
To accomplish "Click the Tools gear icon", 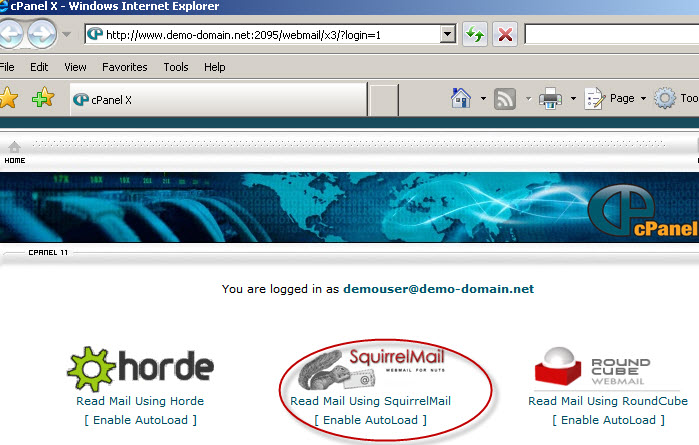I will [x=665, y=99].
